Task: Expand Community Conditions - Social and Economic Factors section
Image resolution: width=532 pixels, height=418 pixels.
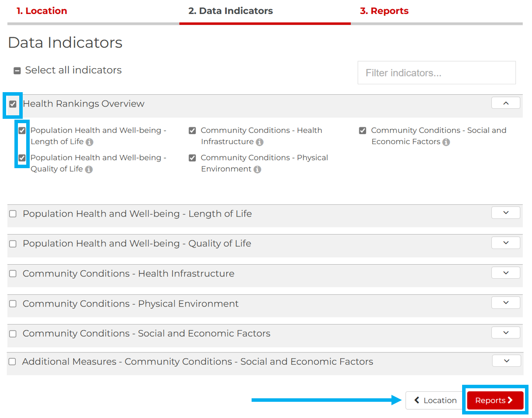Action: coord(506,332)
